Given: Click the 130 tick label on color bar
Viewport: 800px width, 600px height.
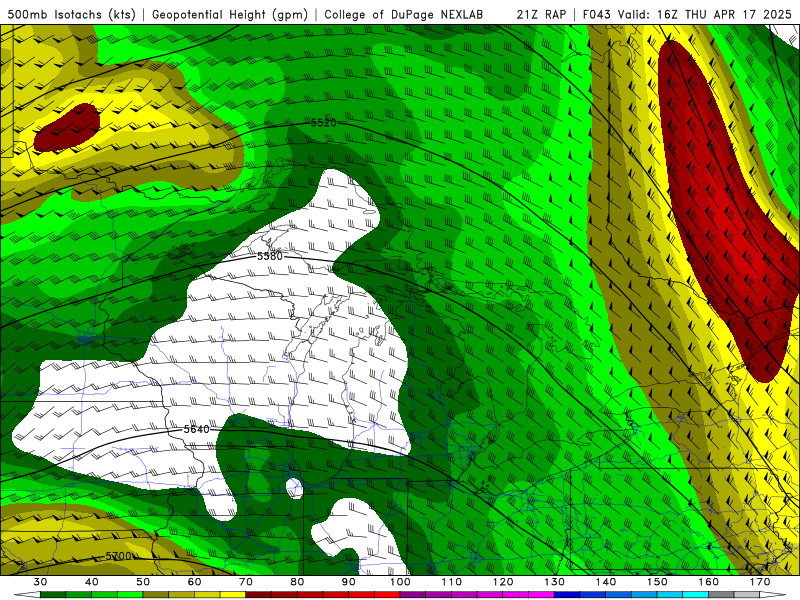Looking at the screenshot, I should coord(555,582).
